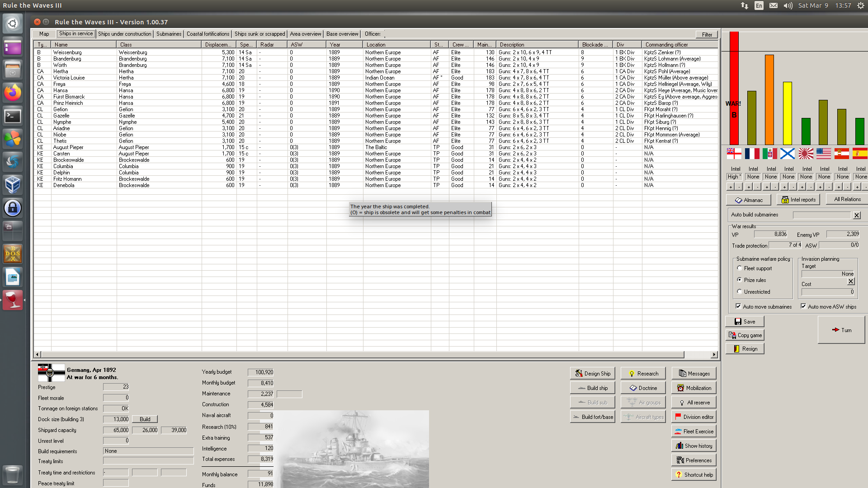Increase intel level on France
The width and height of the screenshot is (868, 488).
coord(749,187)
